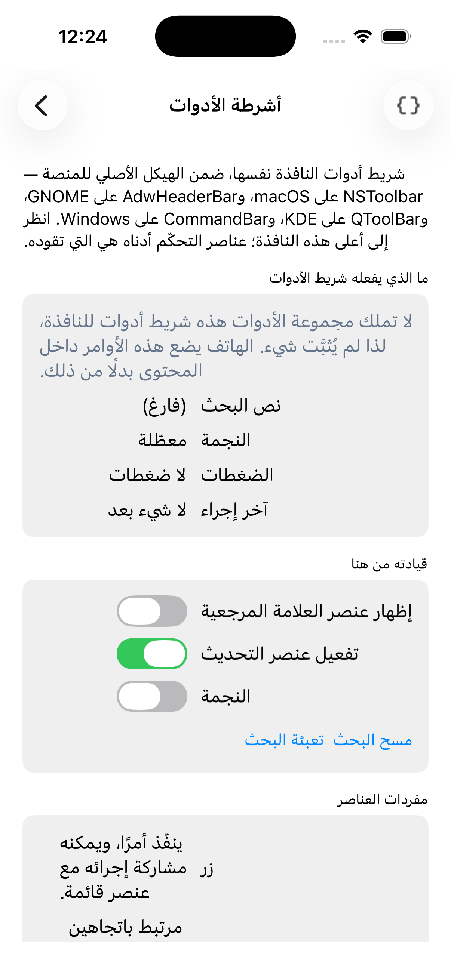This screenshot has width=451, height=980.
Task: Tap the مسح البحث link
Action: click(x=372, y=740)
